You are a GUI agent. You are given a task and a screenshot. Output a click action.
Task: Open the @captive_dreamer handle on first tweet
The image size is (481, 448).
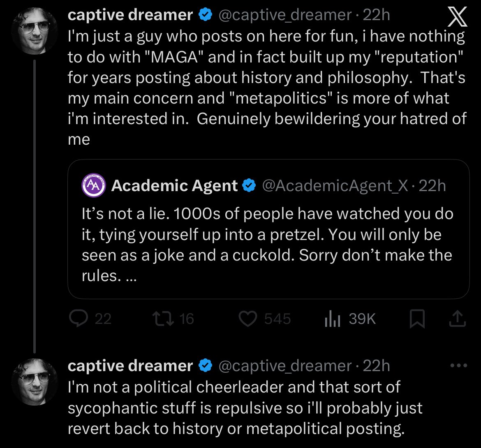284,15
